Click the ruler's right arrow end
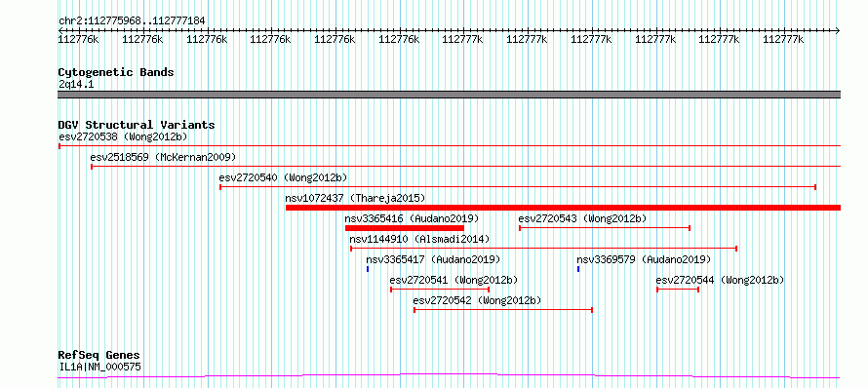The height and width of the screenshot is (388, 868). click(837, 30)
